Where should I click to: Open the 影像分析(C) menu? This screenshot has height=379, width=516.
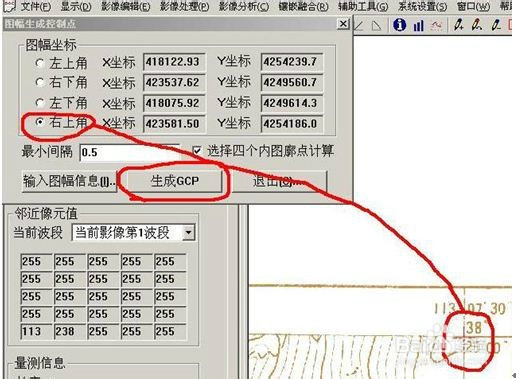244,6
